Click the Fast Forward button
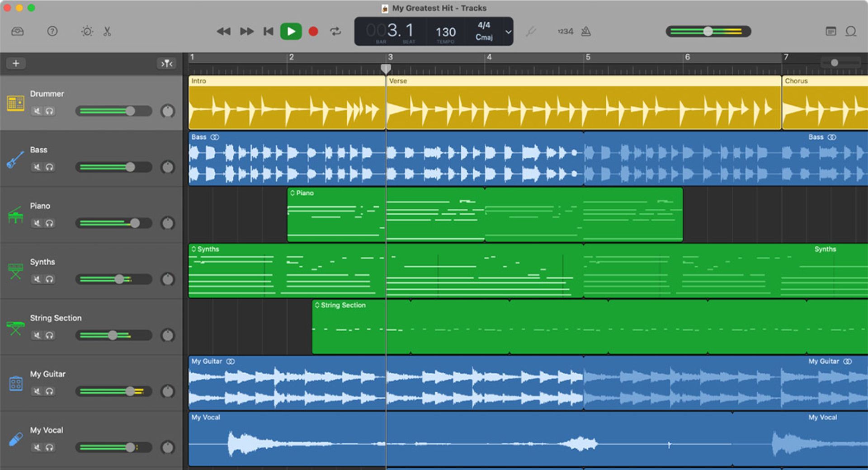 (x=247, y=31)
